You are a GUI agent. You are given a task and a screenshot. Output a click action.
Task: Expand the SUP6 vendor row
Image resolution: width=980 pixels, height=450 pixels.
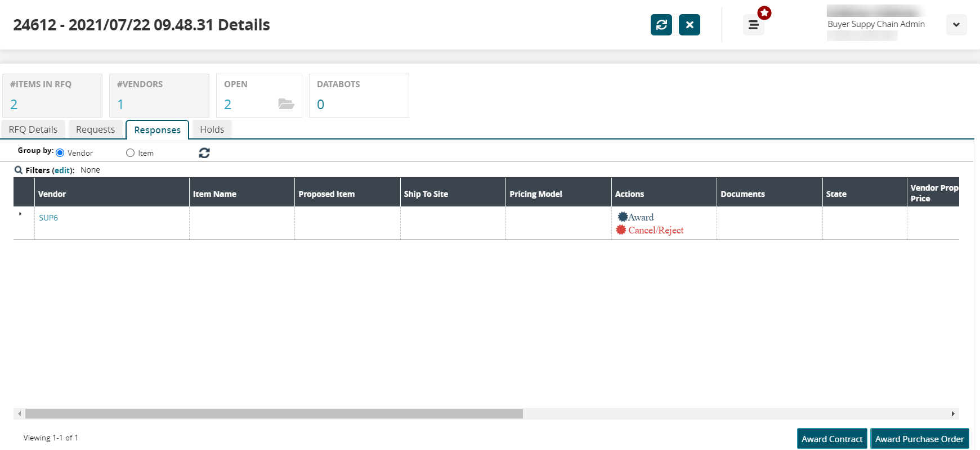20,214
